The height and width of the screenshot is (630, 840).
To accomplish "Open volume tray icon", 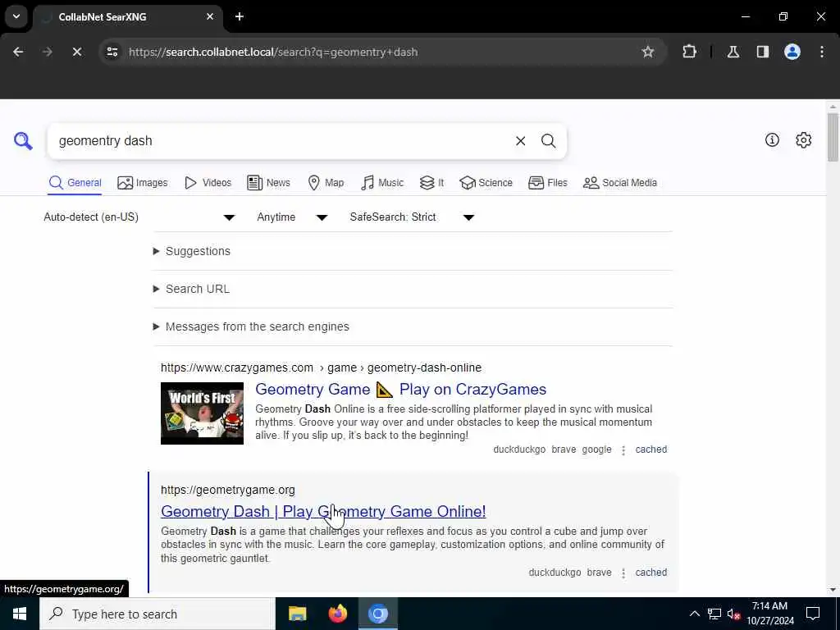I will click(x=733, y=614).
